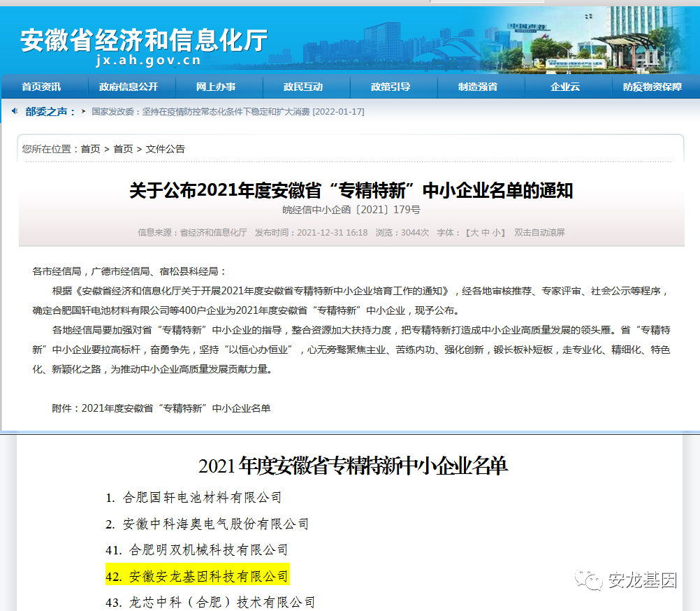Set font size to 小
Image resolution: width=700 pixels, height=611 pixels.
(x=496, y=233)
